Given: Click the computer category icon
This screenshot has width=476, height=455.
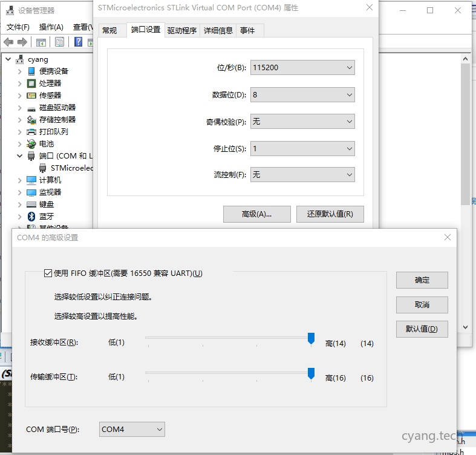Looking at the screenshot, I should [31, 180].
